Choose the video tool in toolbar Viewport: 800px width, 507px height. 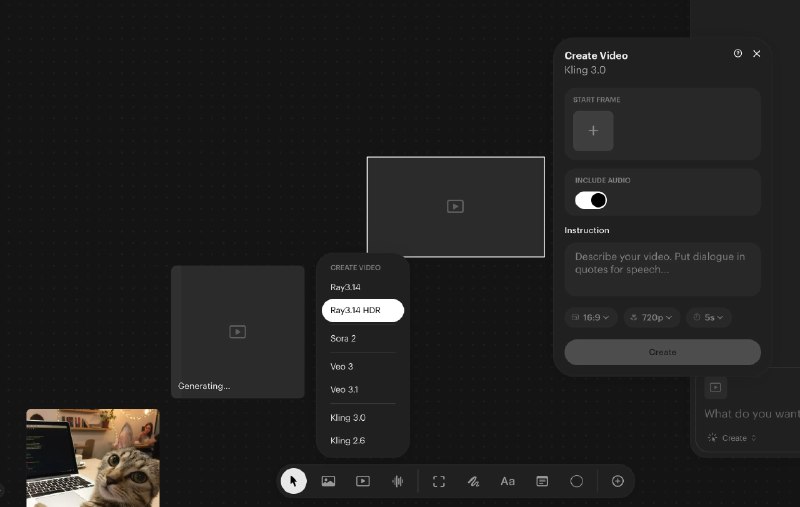click(x=363, y=481)
